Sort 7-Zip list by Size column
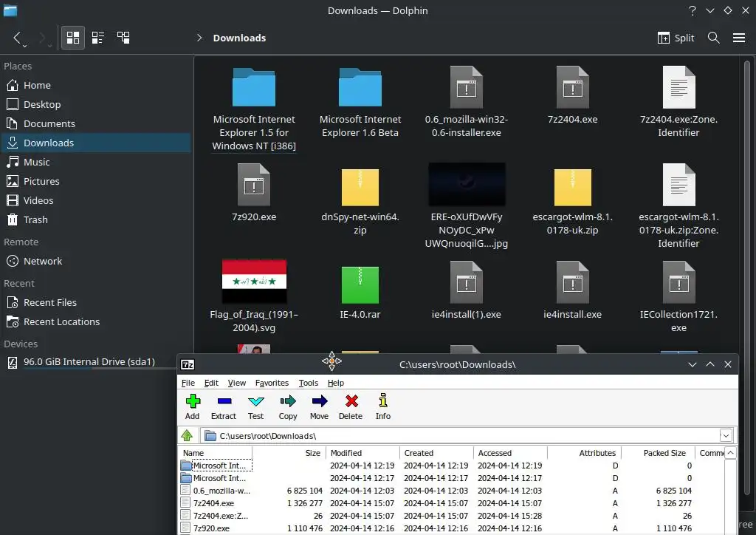The image size is (756, 535). [289, 453]
